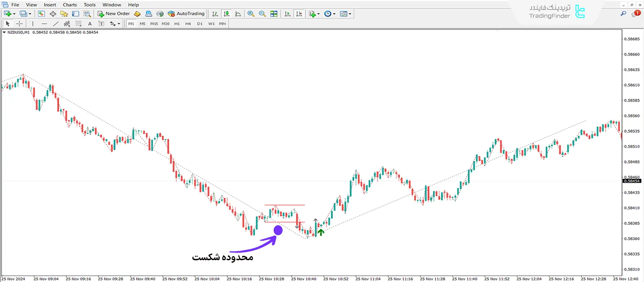This screenshot has height=282, width=644.
Task: Zoom in on the chart
Action: [251, 14]
